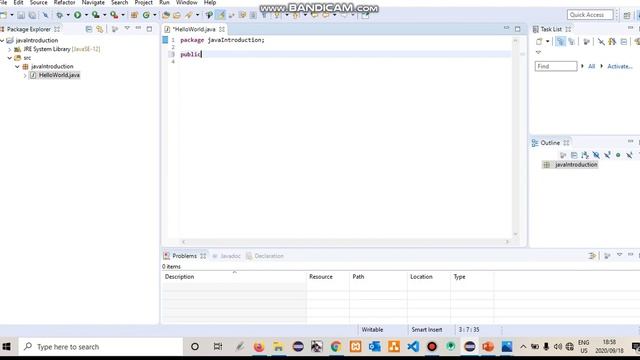Click the New Java Class icon

(x=146, y=15)
